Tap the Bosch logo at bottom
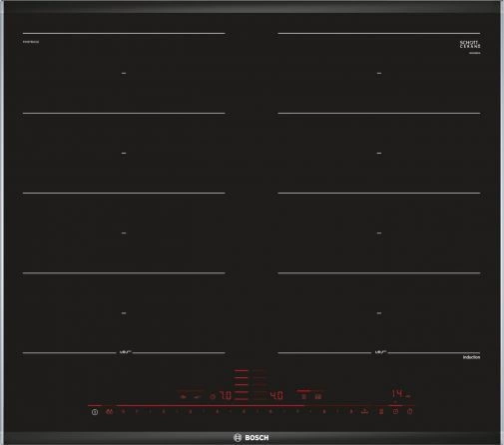The height and width of the screenshot is (445, 504). pos(252,438)
